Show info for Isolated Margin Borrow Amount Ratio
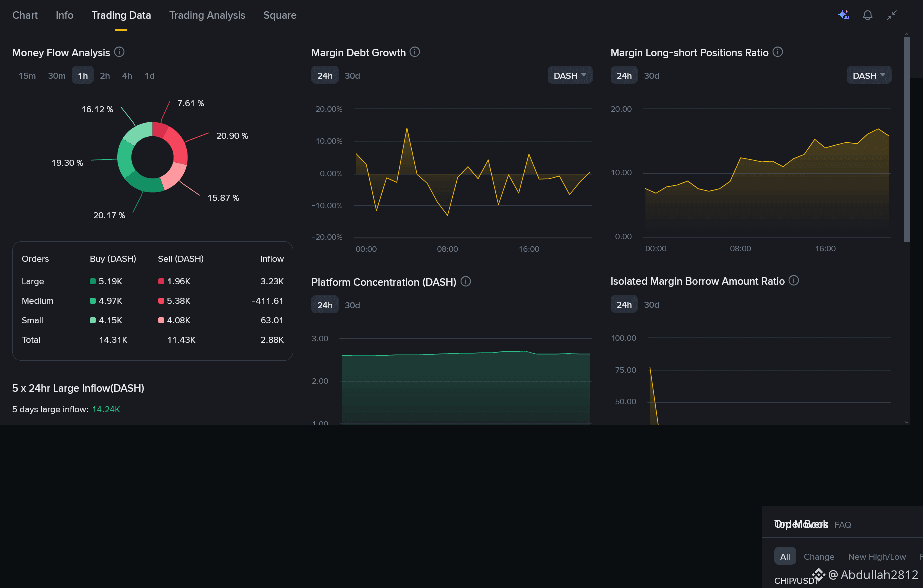 point(794,280)
